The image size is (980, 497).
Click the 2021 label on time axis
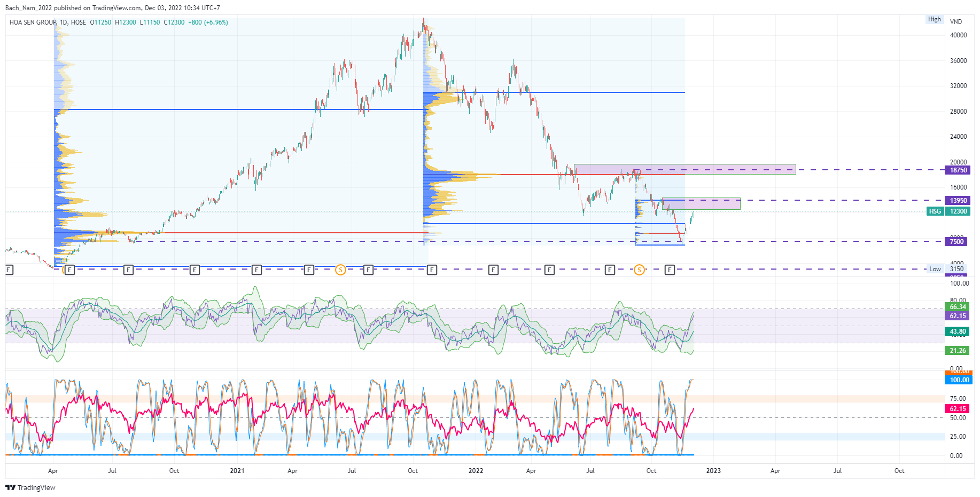coord(237,471)
